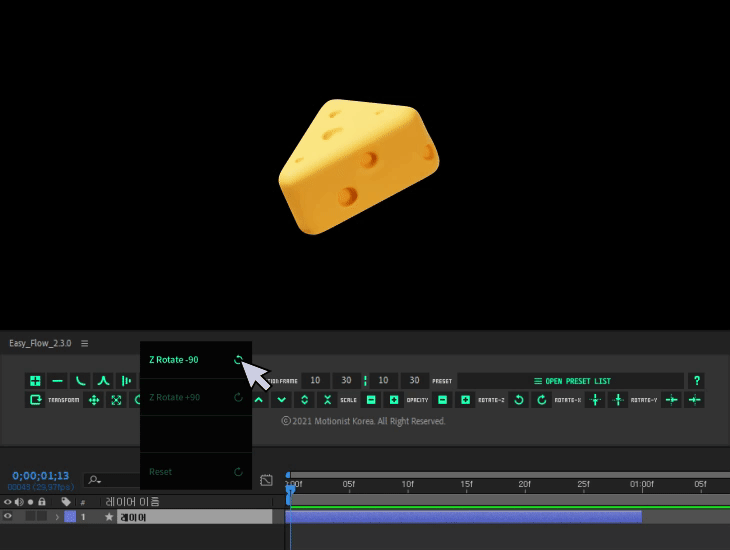Decrease scale with the SCALE minus icon
The image size is (730, 550).
[371, 400]
